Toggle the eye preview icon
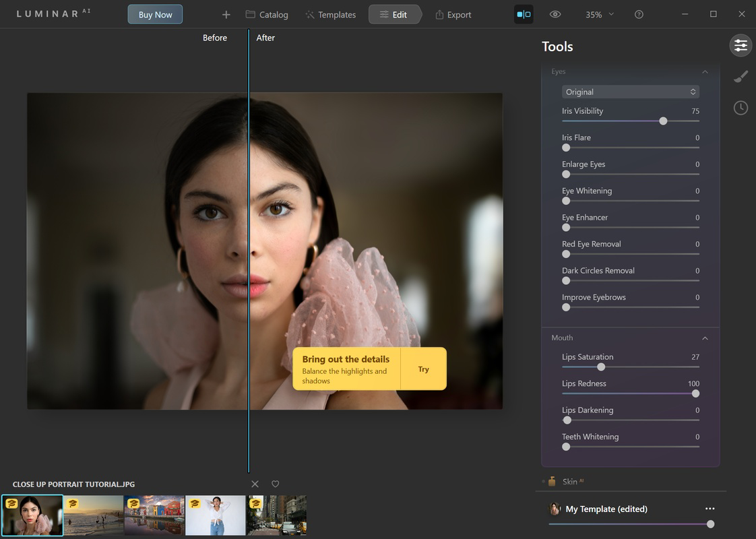Viewport: 756px width, 539px height. [555, 13]
